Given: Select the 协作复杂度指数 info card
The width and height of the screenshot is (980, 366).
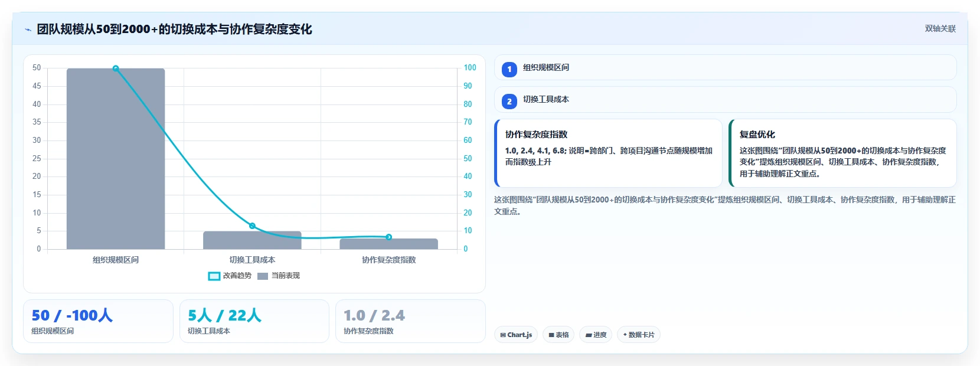Looking at the screenshot, I should pyautogui.click(x=608, y=153).
